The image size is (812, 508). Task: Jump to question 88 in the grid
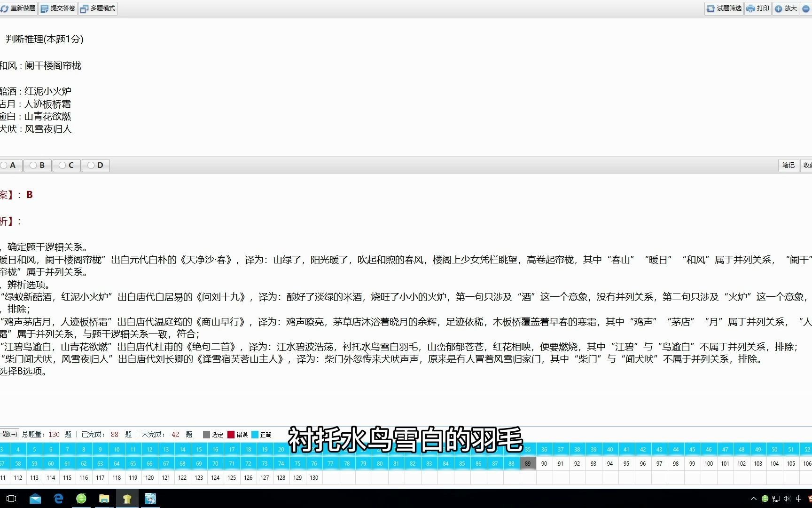(511, 463)
